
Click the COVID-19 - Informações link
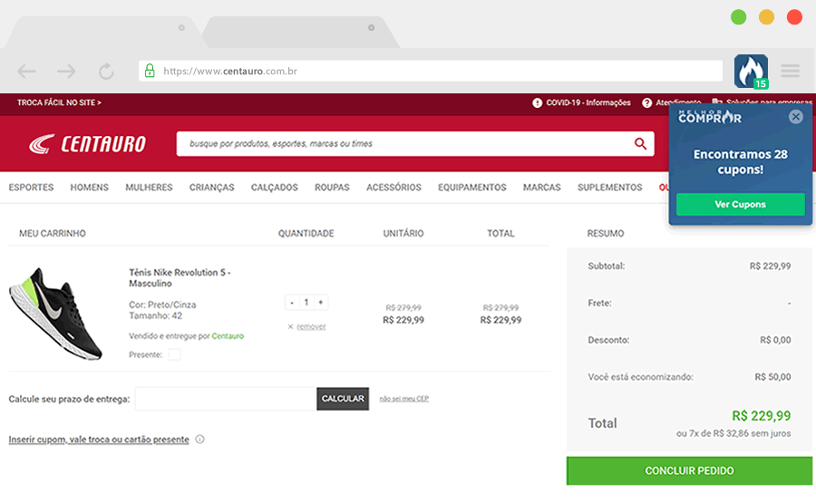588,103
